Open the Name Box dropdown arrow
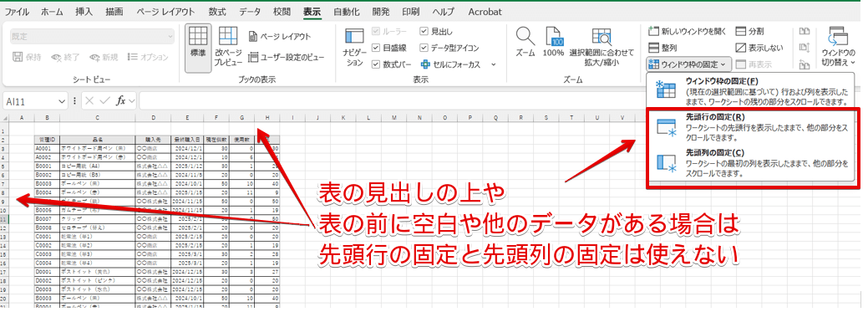Screen dimensions: 868x312 click(62, 101)
